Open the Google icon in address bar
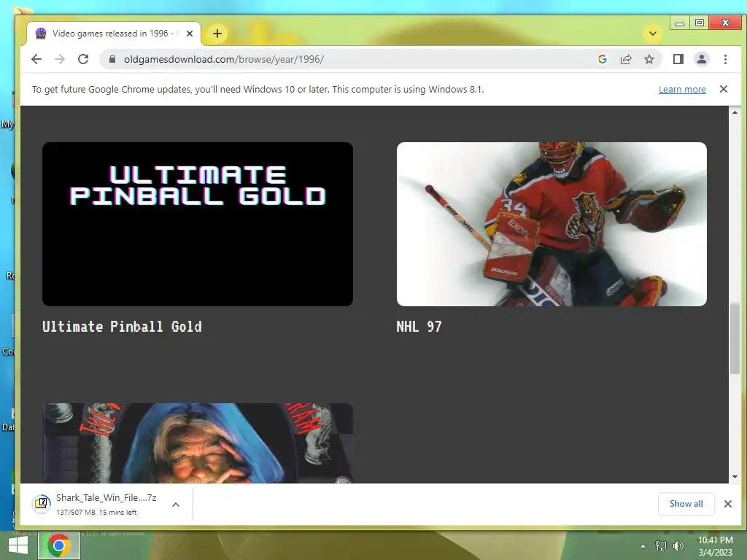Image resolution: width=747 pixels, height=560 pixels. coord(602,59)
